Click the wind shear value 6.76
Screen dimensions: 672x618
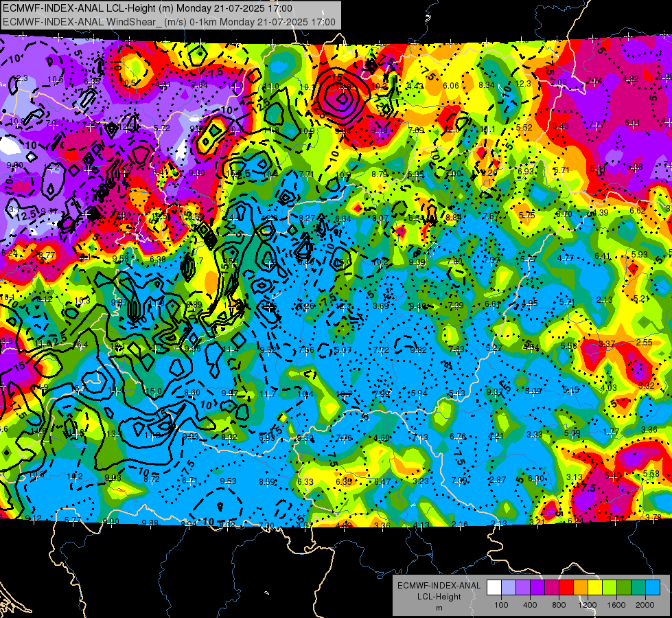(x=458, y=437)
